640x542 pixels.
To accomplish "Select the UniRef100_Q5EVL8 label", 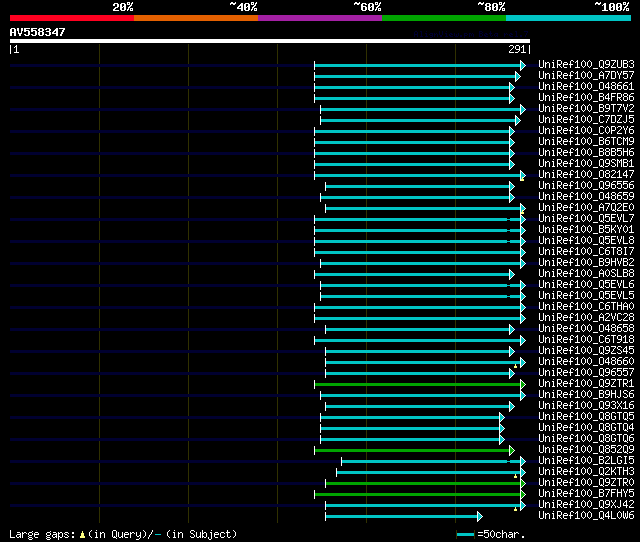I will coord(586,241).
